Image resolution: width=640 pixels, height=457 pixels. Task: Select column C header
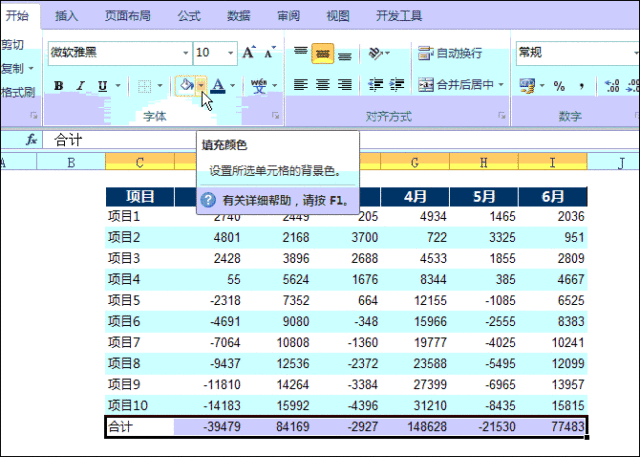140,162
